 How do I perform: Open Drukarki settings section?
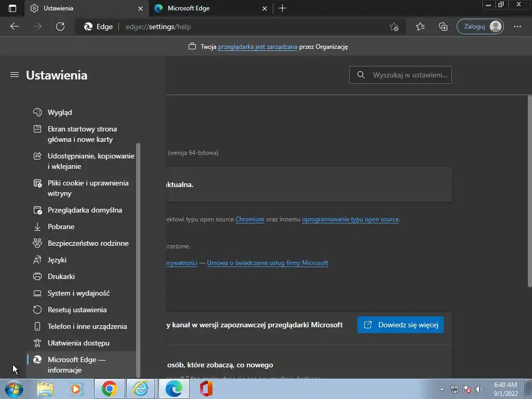61,276
